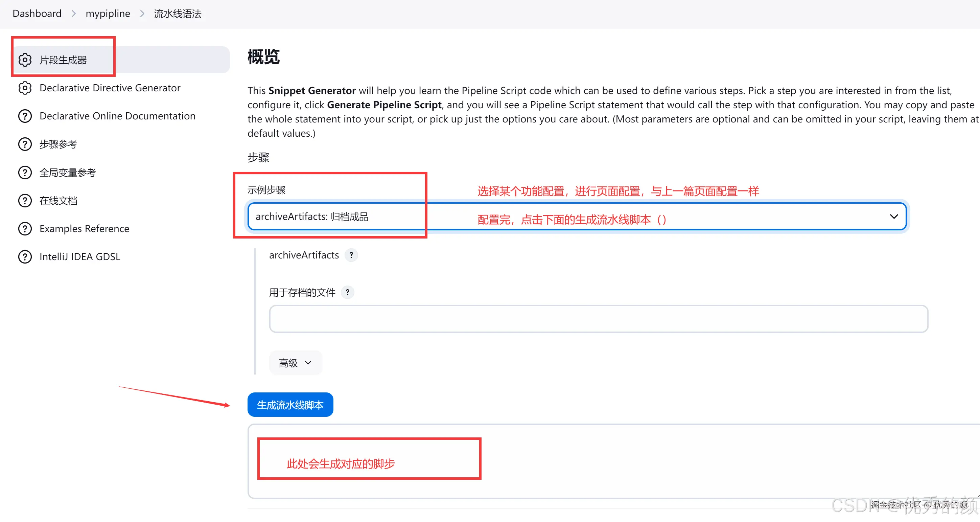The image size is (980, 522).
Task: Navigate to Dashboard via breadcrumb
Action: click(x=37, y=13)
